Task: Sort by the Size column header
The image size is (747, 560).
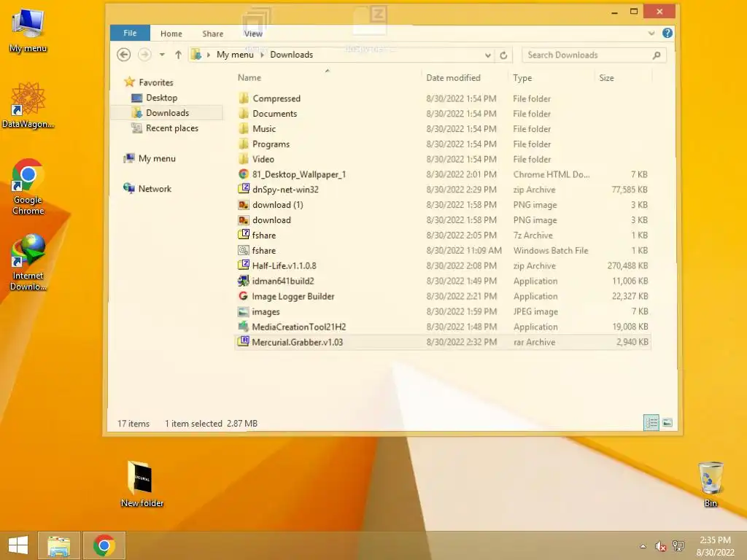Action: tap(623, 77)
